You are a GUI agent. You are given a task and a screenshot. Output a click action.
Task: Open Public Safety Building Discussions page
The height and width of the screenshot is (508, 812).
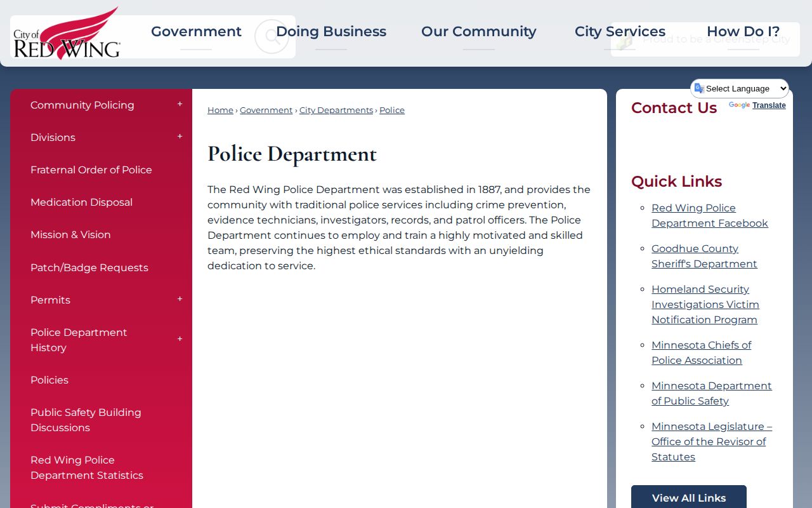pos(86,420)
